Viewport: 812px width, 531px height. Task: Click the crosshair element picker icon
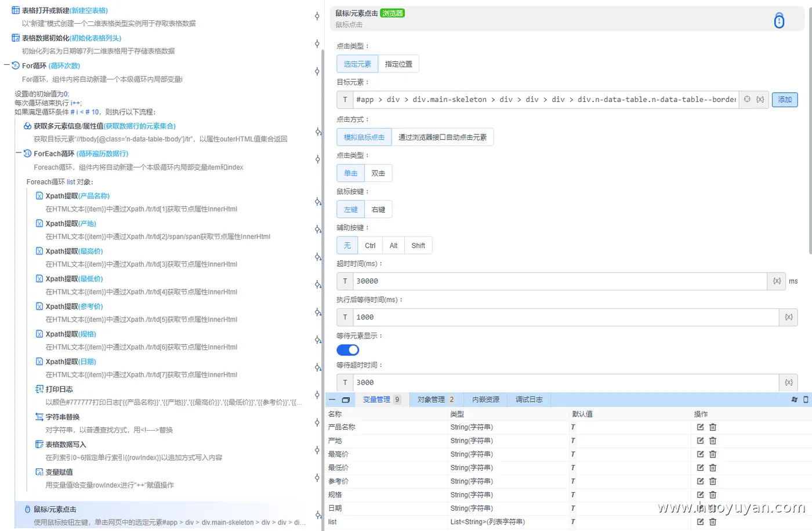pos(747,100)
